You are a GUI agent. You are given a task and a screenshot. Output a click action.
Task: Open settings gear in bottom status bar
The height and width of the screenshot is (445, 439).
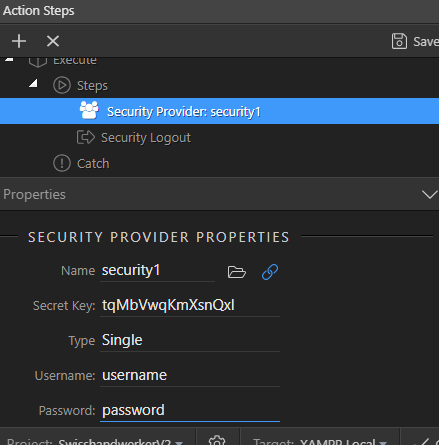(x=217, y=441)
